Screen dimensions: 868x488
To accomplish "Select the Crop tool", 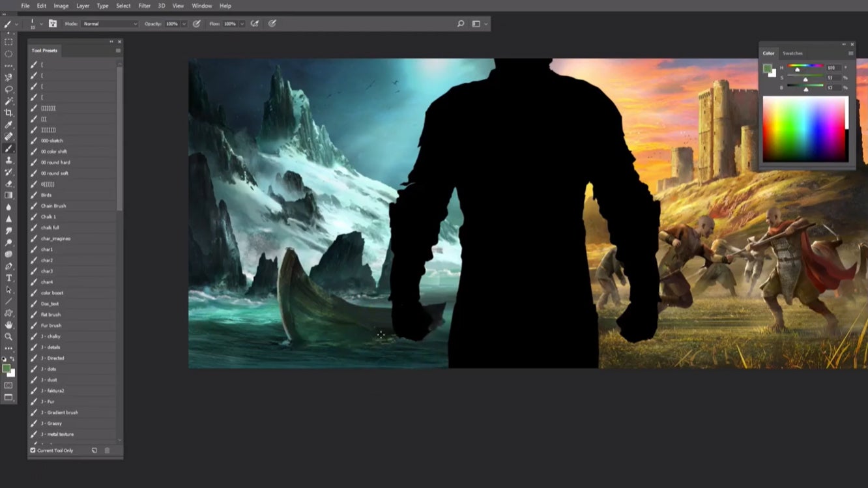I will 8,113.
